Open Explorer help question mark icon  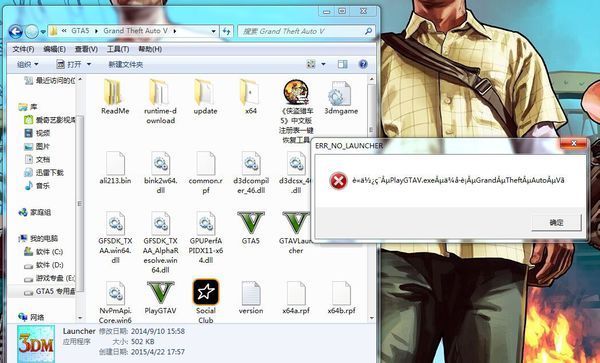363,64
